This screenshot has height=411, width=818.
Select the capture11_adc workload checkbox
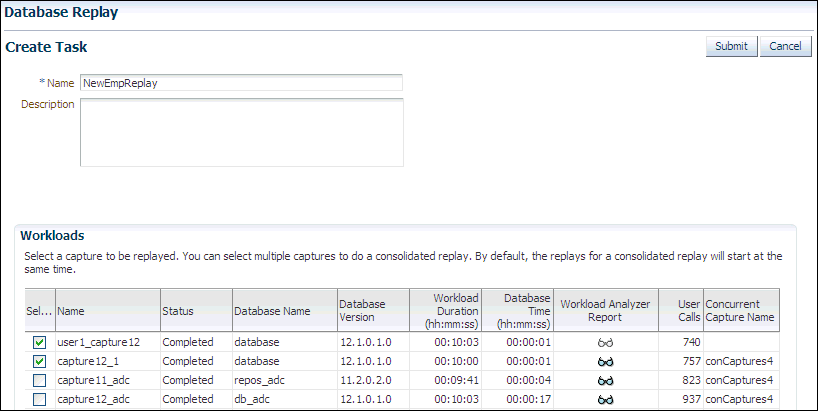click(x=38, y=380)
